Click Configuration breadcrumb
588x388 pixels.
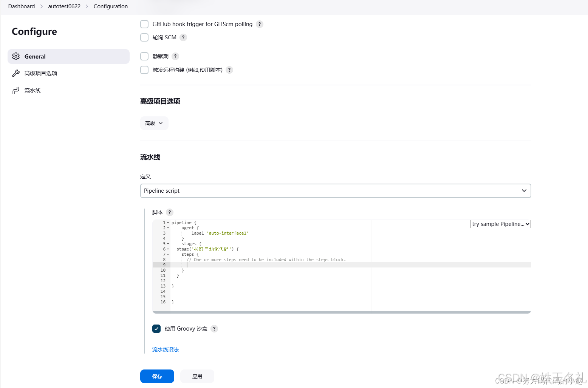pyautogui.click(x=111, y=6)
